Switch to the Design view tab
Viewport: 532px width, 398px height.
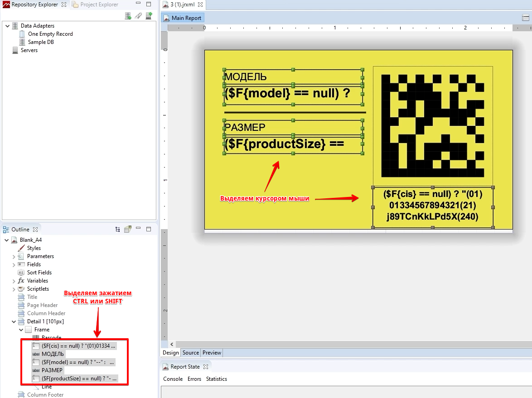coord(171,353)
